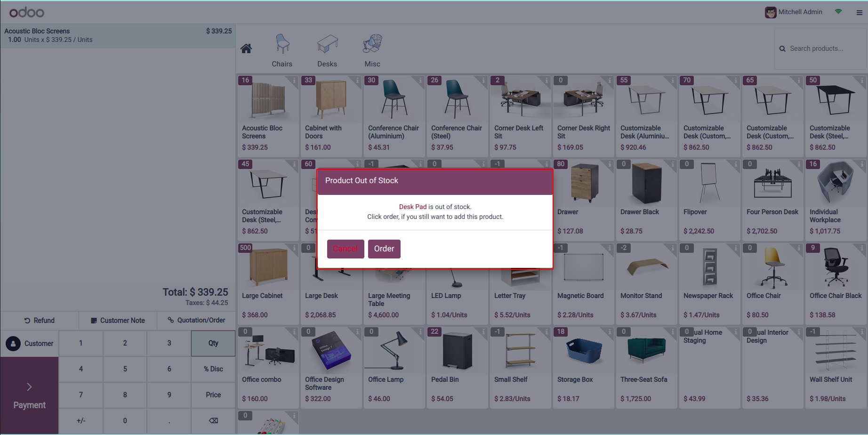Add Conference Chair (Aluminium) product
Viewport: 868px width, 435px height.
[394, 116]
